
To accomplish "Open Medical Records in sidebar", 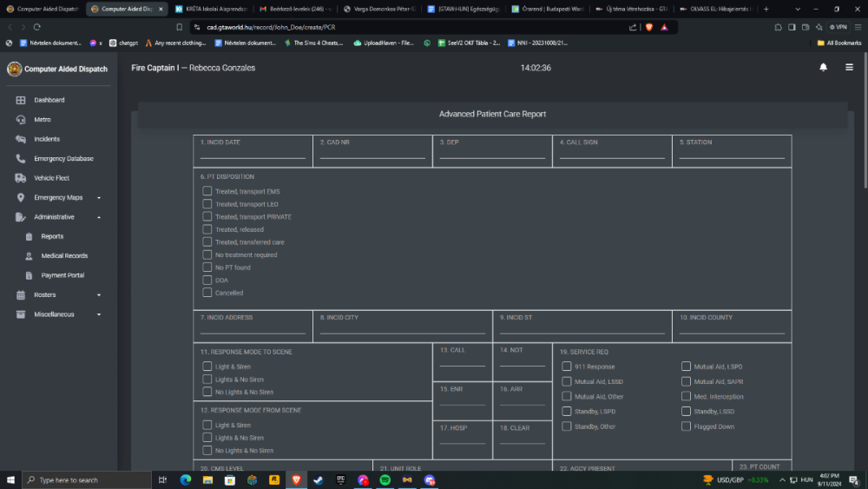I will (64, 256).
